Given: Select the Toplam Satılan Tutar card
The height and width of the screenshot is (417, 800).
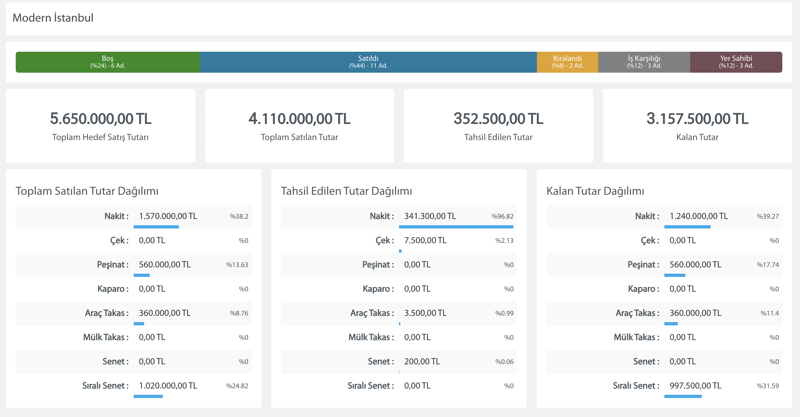Looking at the screenshot, I should pos(299,126).
